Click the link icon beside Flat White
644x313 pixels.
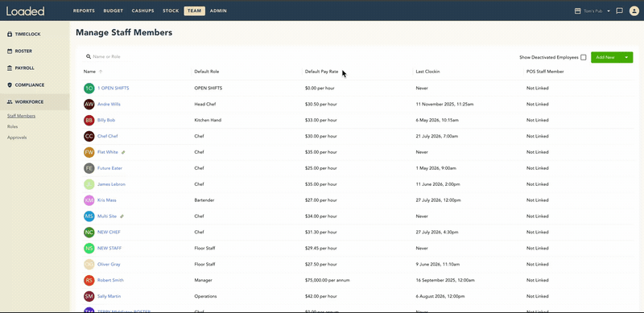tap(123, 152)
